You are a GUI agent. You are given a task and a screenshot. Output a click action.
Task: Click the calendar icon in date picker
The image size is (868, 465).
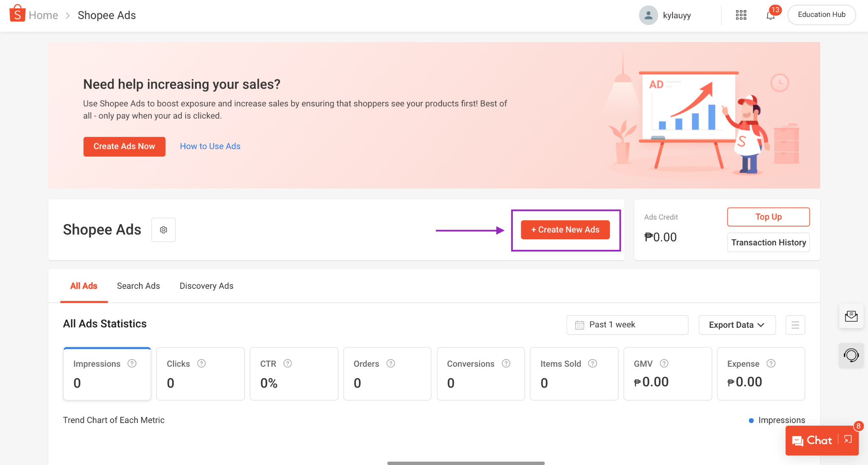(x=579, y=325)
